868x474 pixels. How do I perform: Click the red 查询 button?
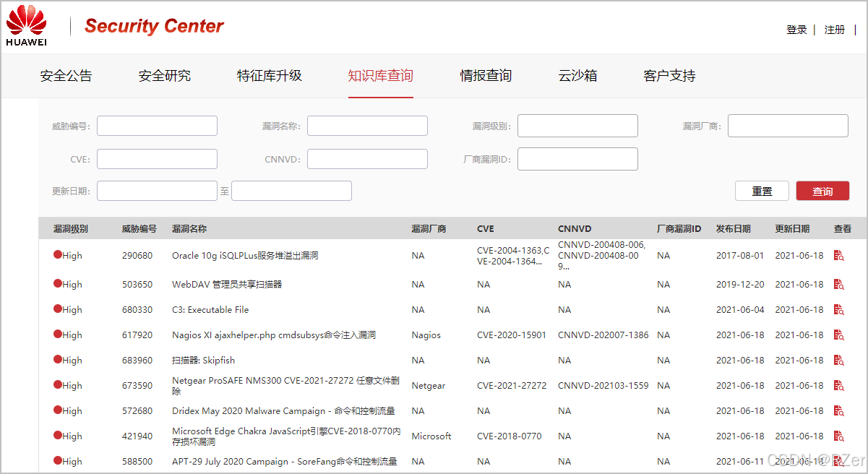(x=822, y=191)
